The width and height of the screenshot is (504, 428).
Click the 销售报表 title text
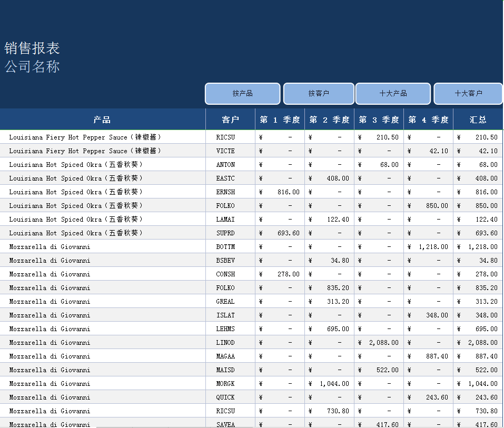32,47
